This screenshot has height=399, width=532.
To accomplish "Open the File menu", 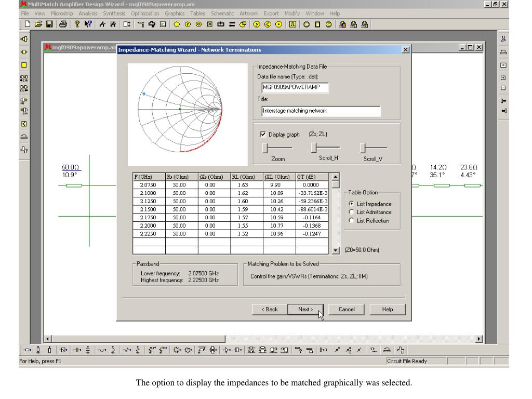I will coord(25,14).
